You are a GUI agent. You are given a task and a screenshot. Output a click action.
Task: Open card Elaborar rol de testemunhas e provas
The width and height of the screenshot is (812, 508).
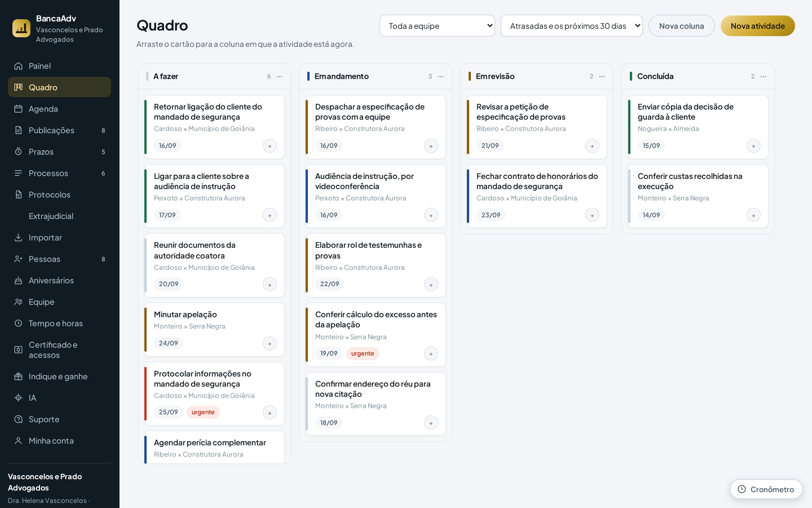click(376, 265)
